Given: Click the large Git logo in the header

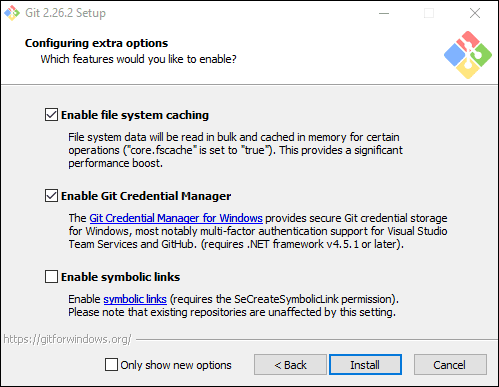Looking at the screenshot, I should coord(468,55).
